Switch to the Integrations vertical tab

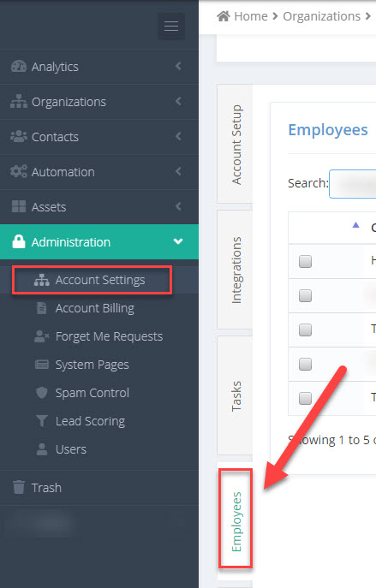pyautogui.click(x=236, y=270)
